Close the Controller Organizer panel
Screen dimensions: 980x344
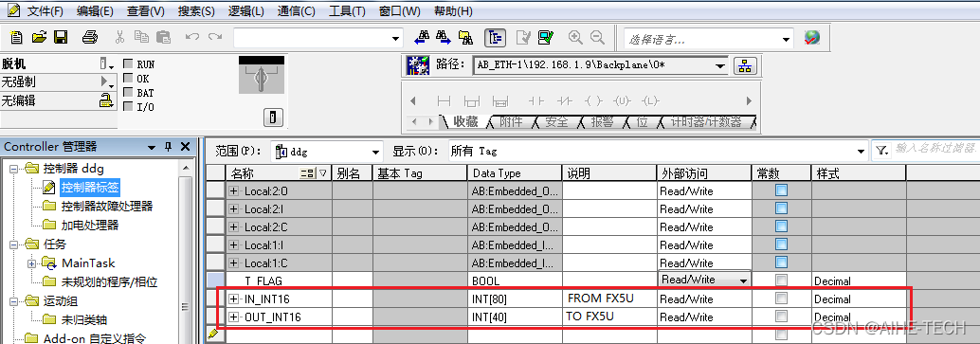coord(185,147)
